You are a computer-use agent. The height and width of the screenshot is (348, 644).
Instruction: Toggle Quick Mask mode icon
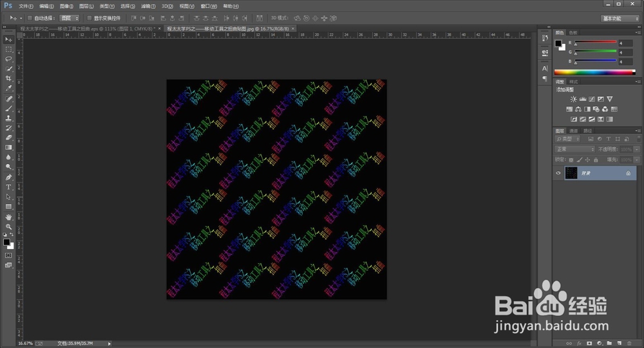(x=8, y=255)
